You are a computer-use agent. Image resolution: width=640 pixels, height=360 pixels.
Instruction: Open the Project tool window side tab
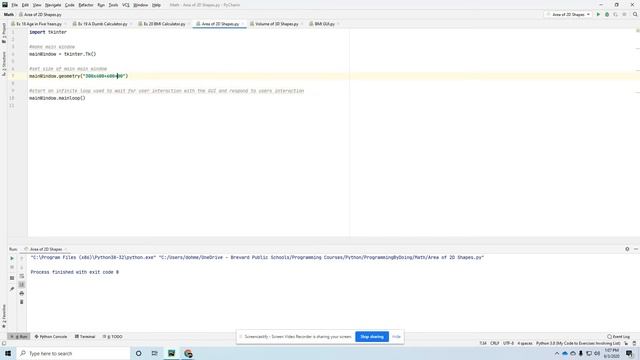point(4,33)
